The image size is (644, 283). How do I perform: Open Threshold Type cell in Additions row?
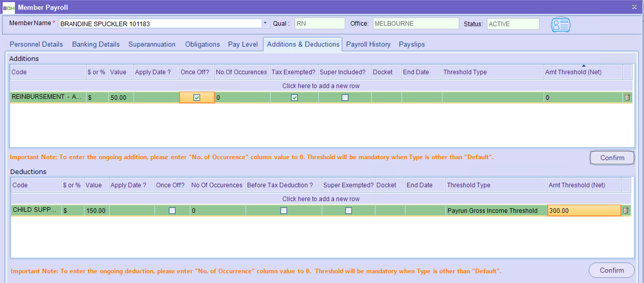tap(493, 97)
